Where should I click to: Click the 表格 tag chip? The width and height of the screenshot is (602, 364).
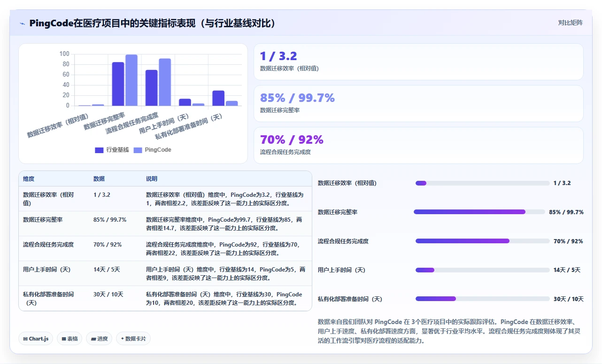tap(69, 339)
